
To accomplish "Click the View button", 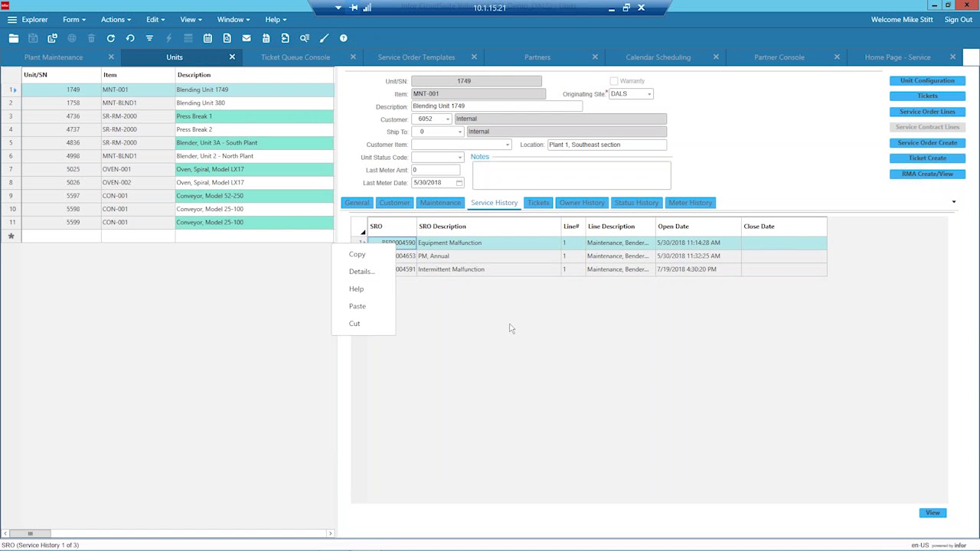I will 933,513.
